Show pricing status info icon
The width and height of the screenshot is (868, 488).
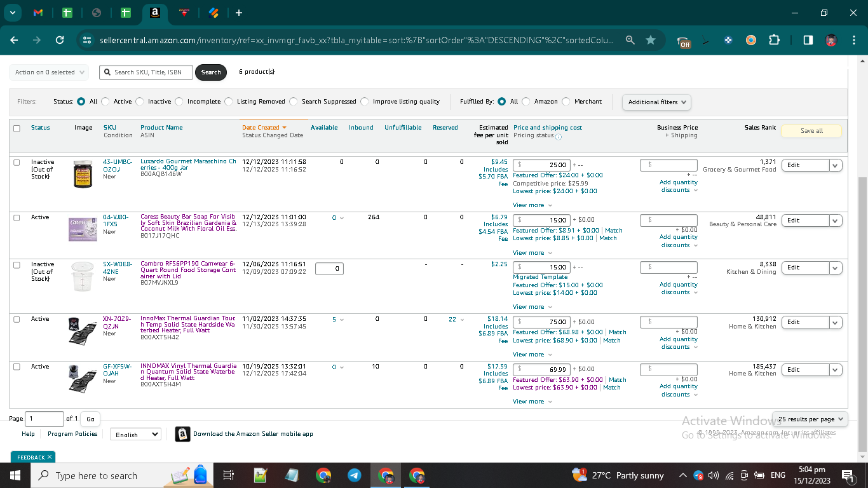[559, 137]
